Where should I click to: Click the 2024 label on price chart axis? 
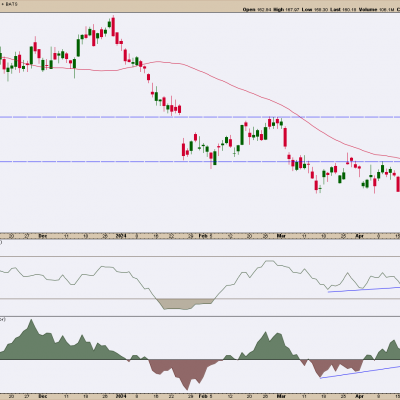point(121,236)
